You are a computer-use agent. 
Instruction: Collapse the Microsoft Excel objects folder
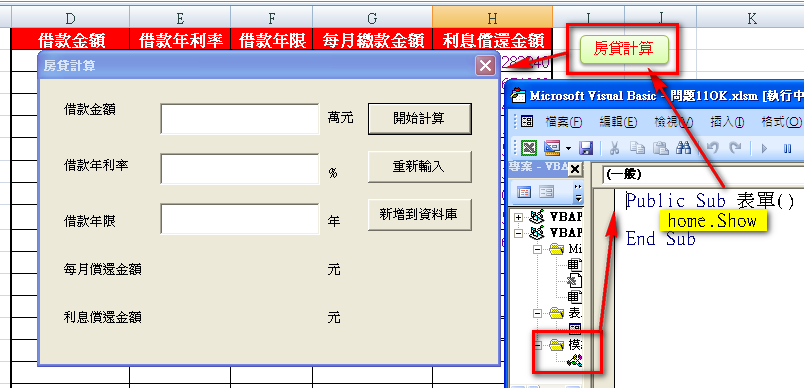pyautogui.click(x=538, y=250)
